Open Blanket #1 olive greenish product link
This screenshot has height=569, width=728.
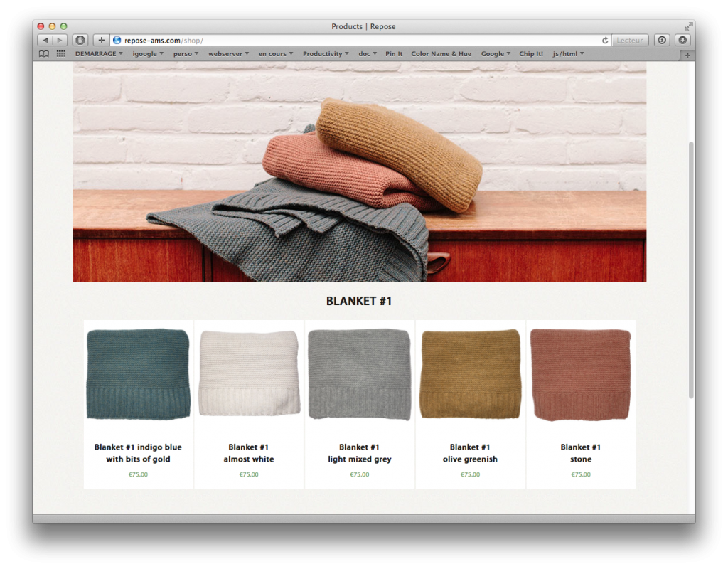click(470, 453)
